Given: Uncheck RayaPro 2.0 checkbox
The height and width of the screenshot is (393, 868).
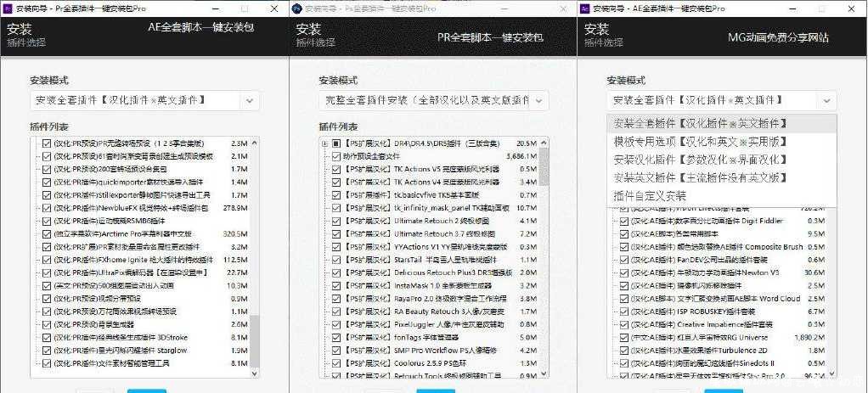Looking at the screenshot, I should click(336, 299).
